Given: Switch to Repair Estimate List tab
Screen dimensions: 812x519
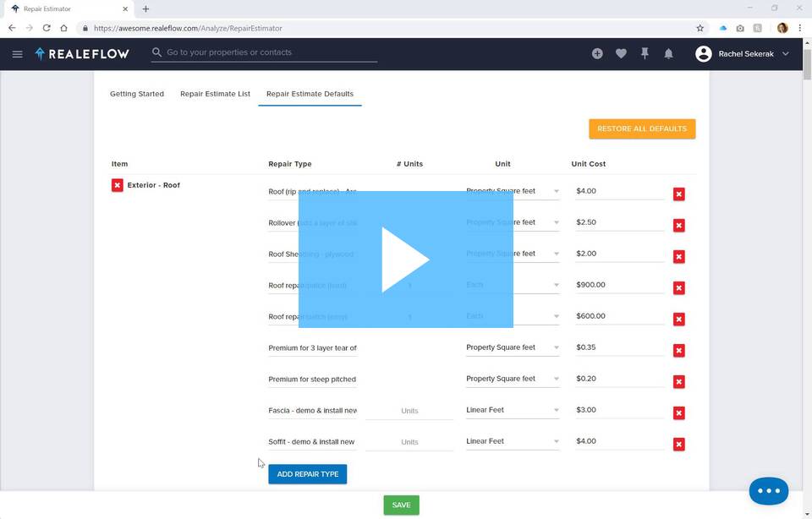Looking at the screenshot, I should [215, 94].
